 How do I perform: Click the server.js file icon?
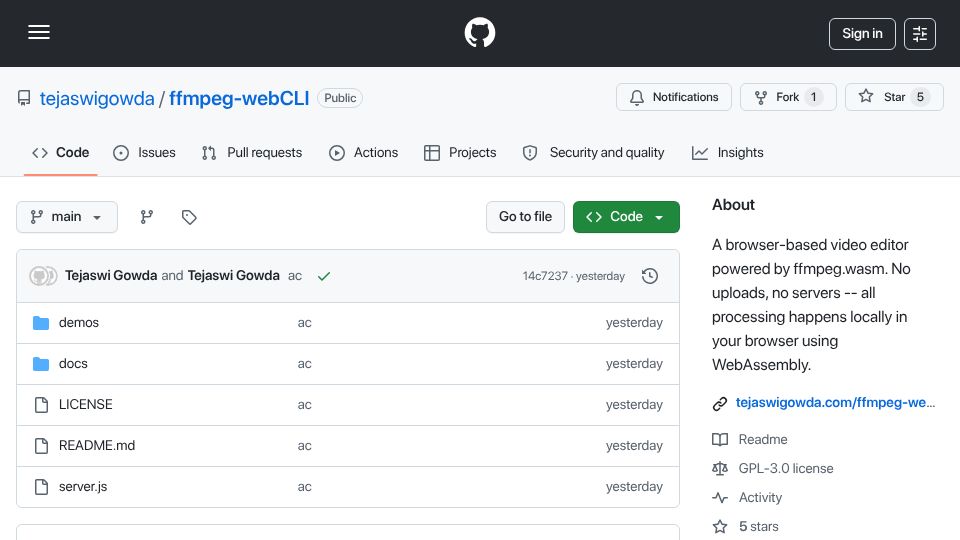(41, 487)
